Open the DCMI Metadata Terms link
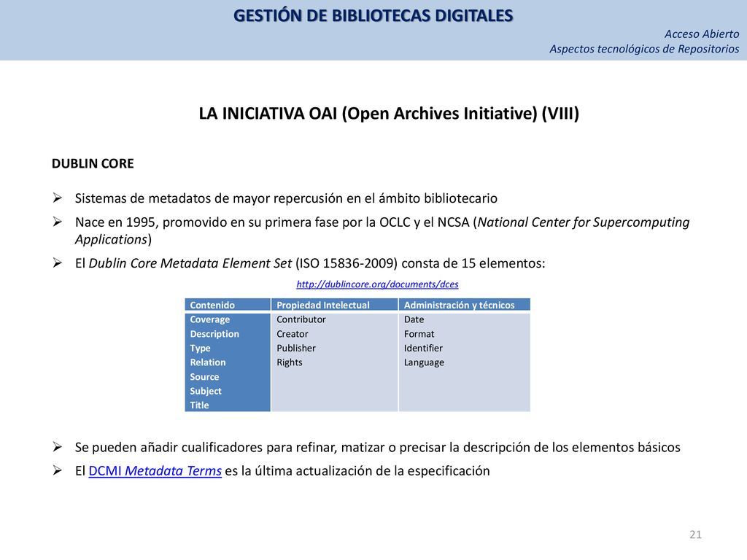747x560 pixels. coord(155,471)
